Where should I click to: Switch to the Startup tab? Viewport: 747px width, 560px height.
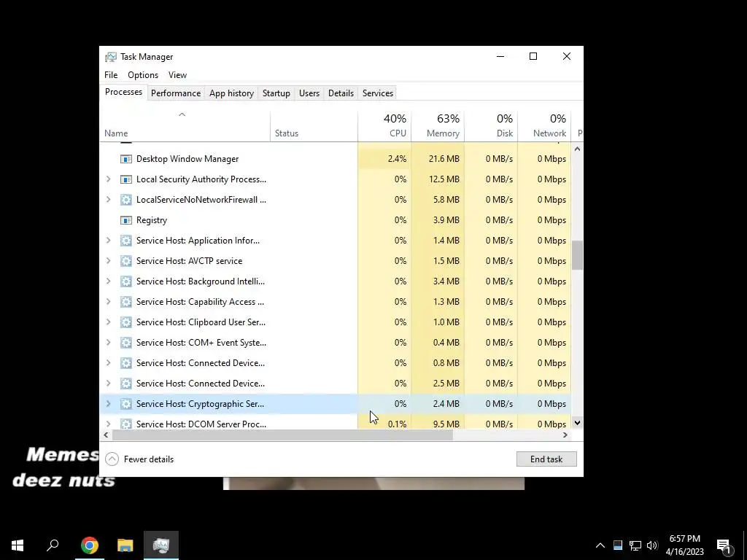[276, 93]
